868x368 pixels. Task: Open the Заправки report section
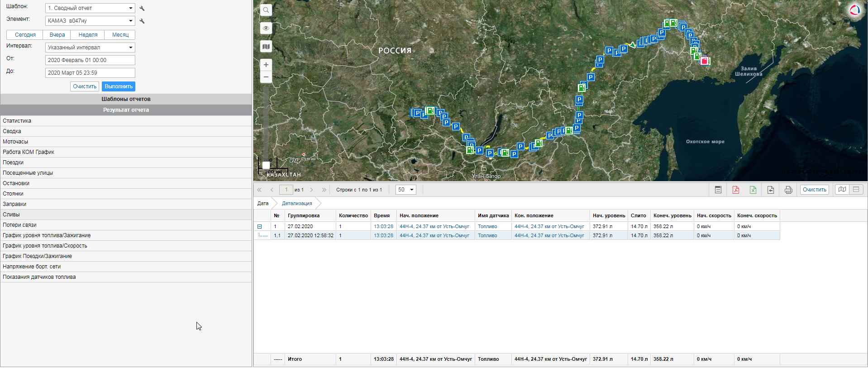14,204
